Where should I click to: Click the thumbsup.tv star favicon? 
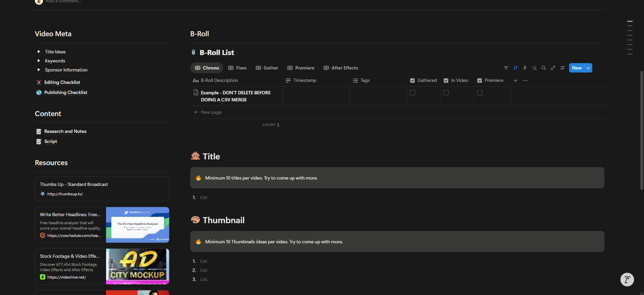point(43,194)
